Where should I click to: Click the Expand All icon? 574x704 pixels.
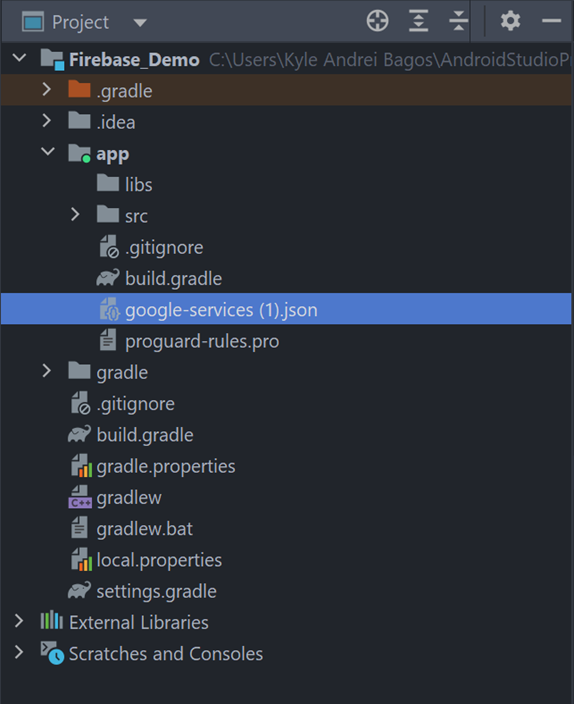418,21
